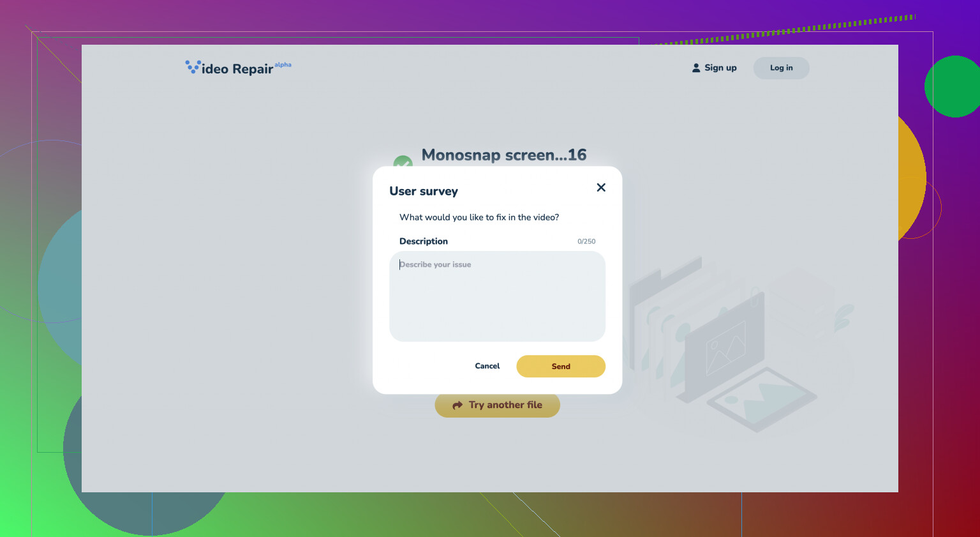Screen dimensions: 980x537
Task: Open the Sign up link
Action: (720, 68)
